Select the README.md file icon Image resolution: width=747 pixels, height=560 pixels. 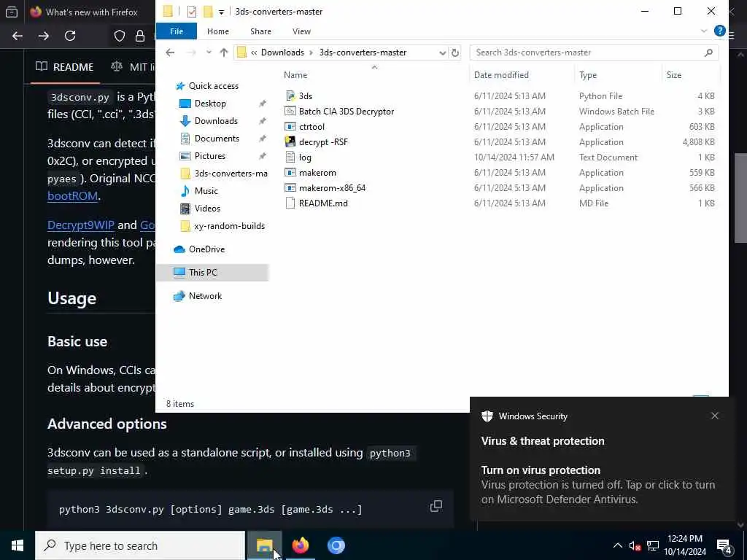(290, 203)
